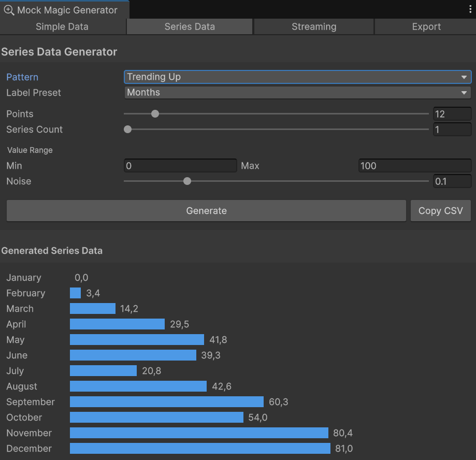This screenshot has width=476, height=460.
Task: Click the Generated Series Data heading
Action: (x=52, y=251)
